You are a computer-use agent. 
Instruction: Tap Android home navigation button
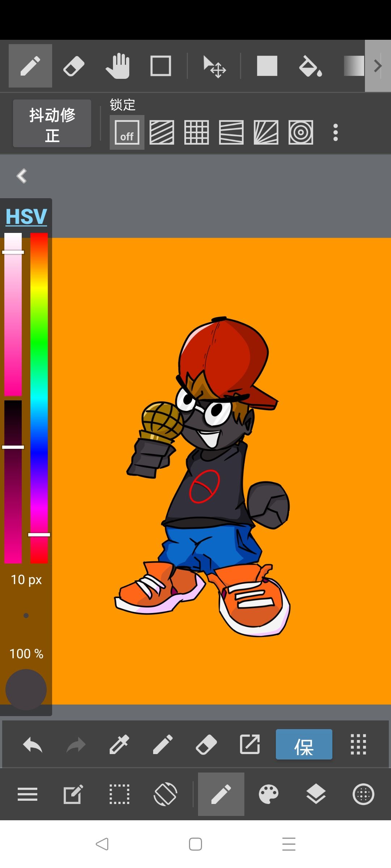point(195,844)
